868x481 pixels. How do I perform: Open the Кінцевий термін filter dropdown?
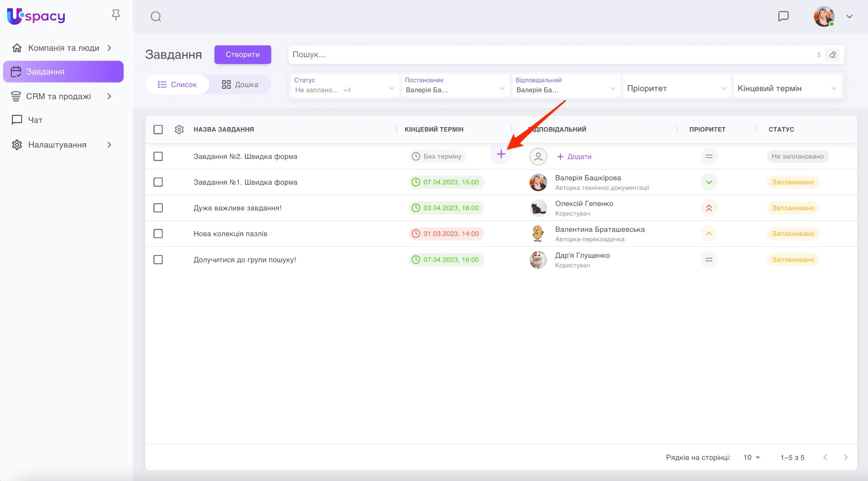coord(787,88)
